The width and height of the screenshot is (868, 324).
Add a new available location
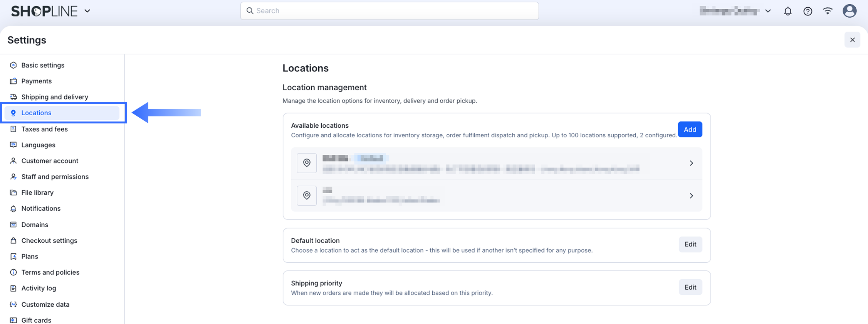click(690, 130)
